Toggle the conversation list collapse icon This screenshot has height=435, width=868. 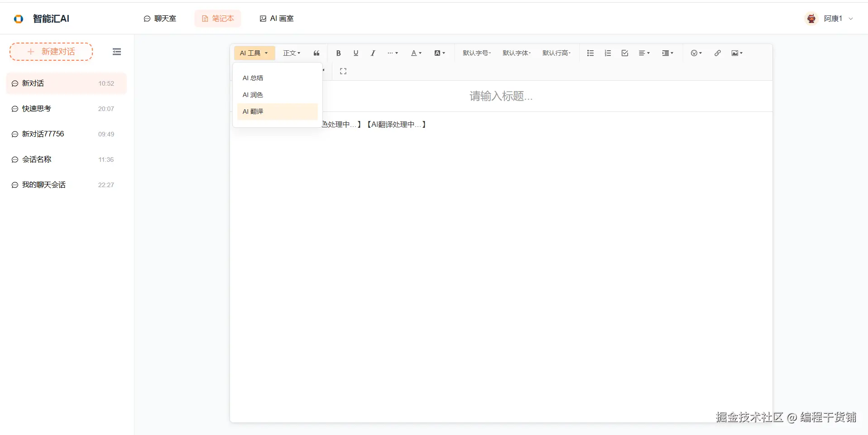tap(117, 51)
